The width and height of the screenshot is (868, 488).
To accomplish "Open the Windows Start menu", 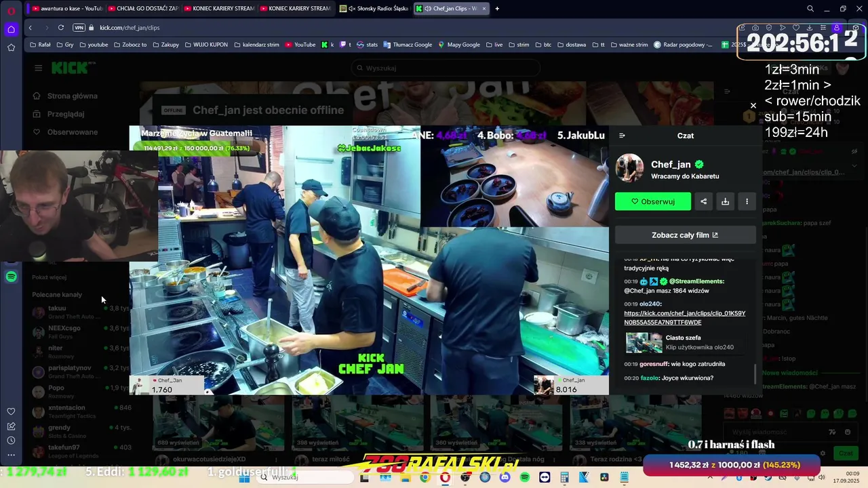I will (x=245, y=477).
